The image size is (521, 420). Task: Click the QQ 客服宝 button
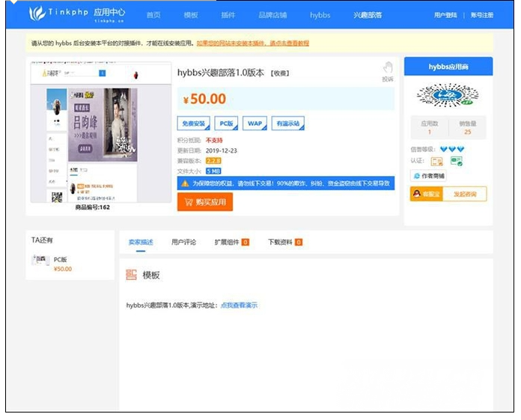pyautogui.click(x=427, y=194)
